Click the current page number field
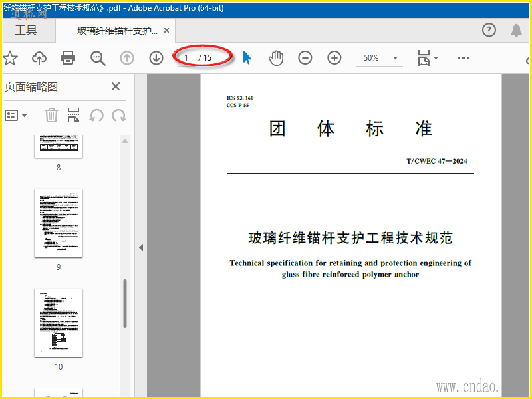The width and height of the screenshot is (532, 399). 187,58
